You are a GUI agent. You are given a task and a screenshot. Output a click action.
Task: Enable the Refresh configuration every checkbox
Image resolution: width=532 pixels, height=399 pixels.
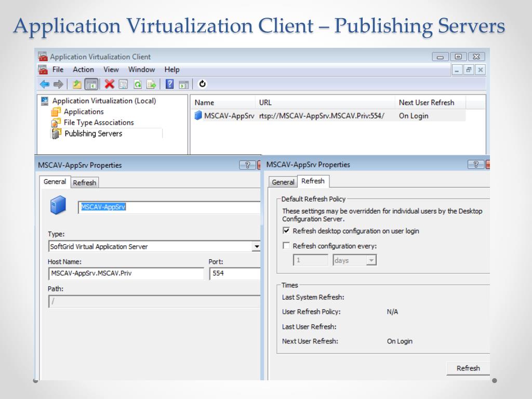tap(286, 246)
